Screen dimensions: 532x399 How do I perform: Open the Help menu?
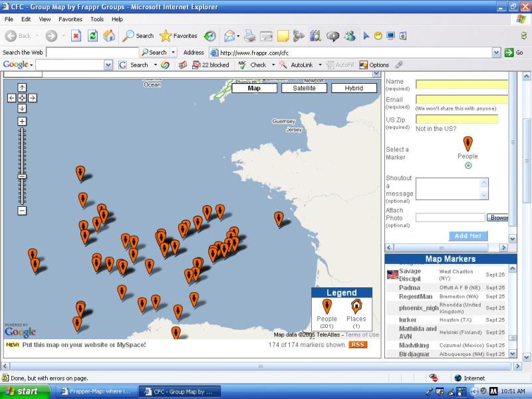117,19
